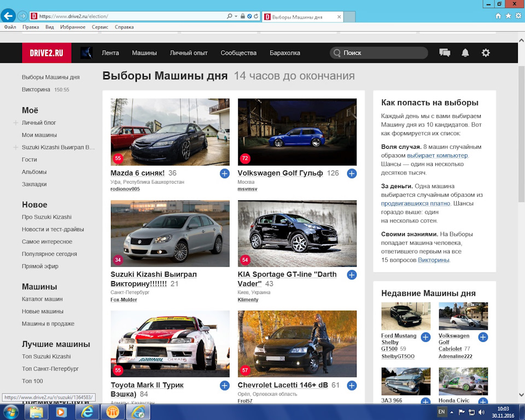The height and width of the screenshot is (420, 525).
Task: Go to Машины in the site navigation
Action: click(144, 53)
